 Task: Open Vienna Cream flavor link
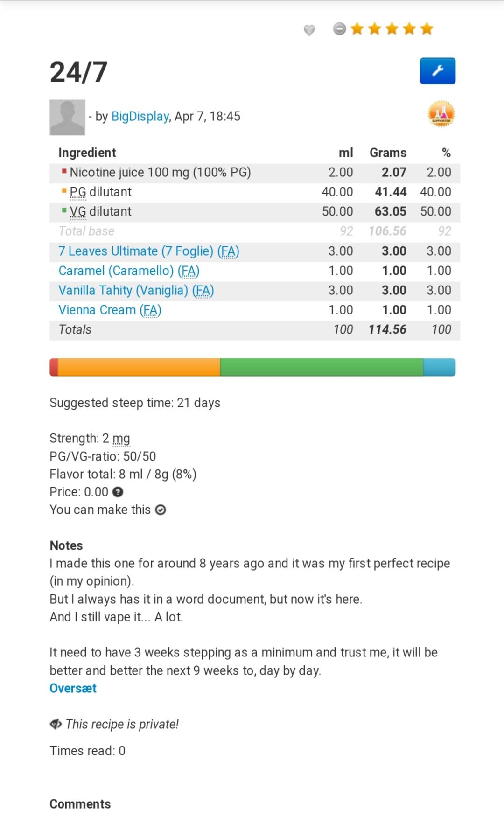coord(110,310)
